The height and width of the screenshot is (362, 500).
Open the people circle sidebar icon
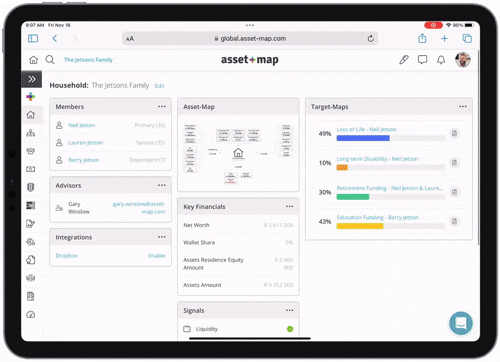coord(31,278)
